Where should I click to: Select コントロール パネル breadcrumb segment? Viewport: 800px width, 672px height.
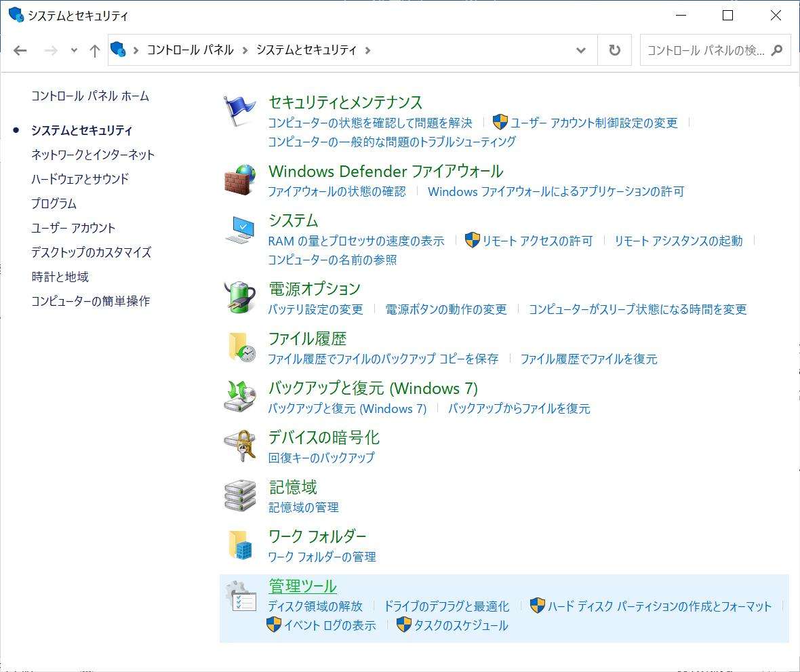pyautogui.click(x=191, y=50)
